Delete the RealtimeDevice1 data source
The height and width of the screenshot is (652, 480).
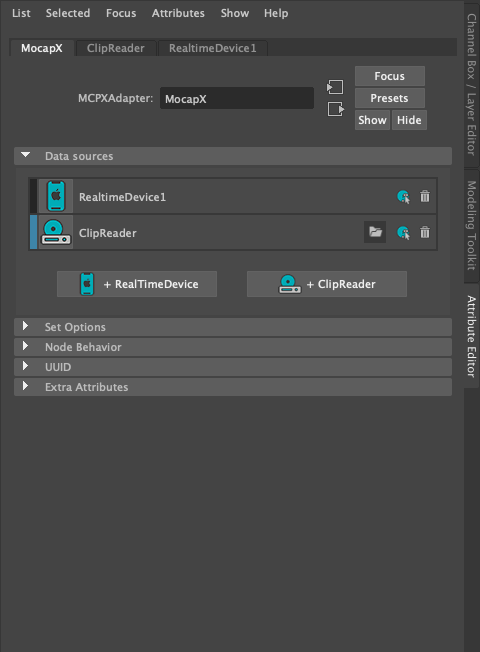425,196
